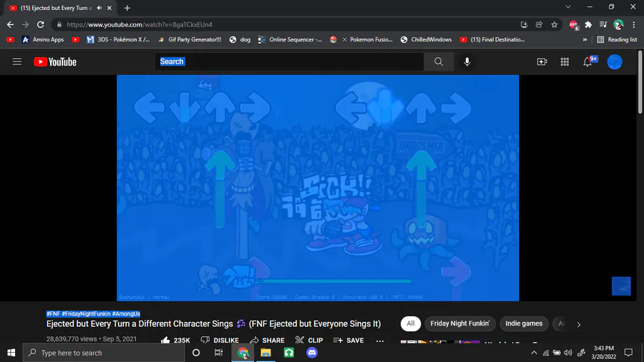This screenshot has width=644, height=362.
Task: Click the page vertical scrollbar
Action: [x=640, y=82]
